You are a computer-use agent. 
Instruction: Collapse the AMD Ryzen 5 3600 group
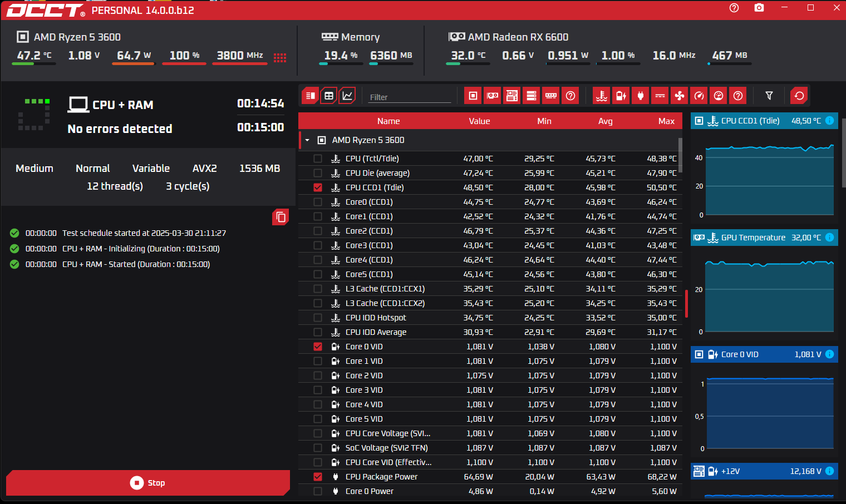307,140
